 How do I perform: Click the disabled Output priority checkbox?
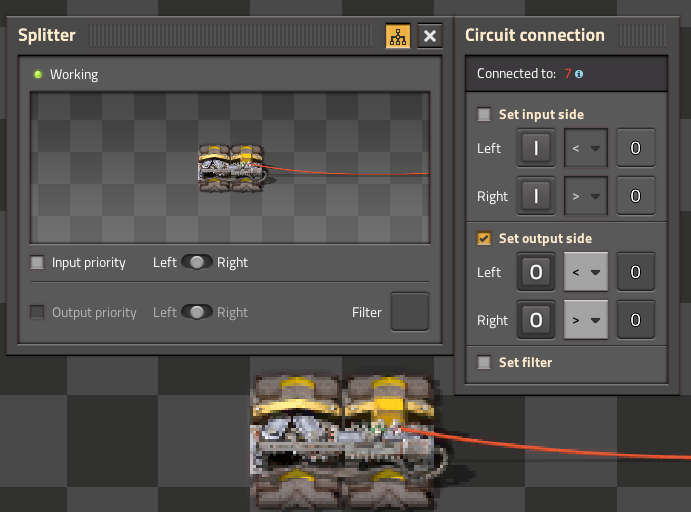click(37, 312)
